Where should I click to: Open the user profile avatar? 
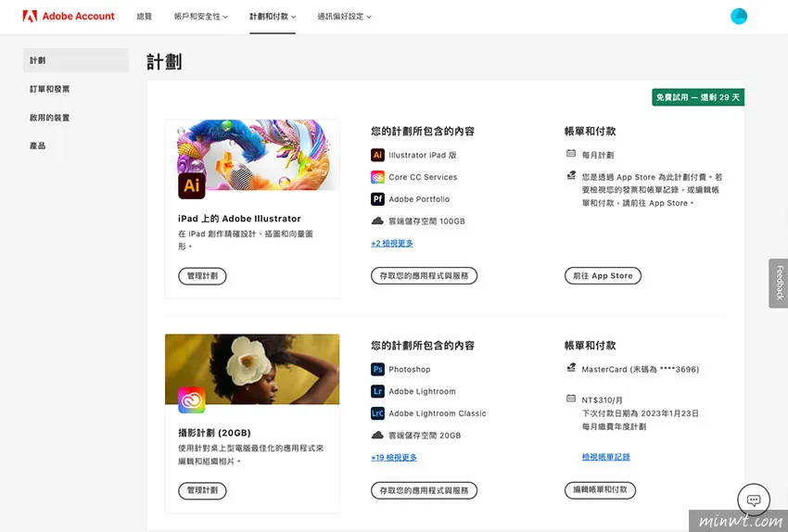click(x=738, y=16)
